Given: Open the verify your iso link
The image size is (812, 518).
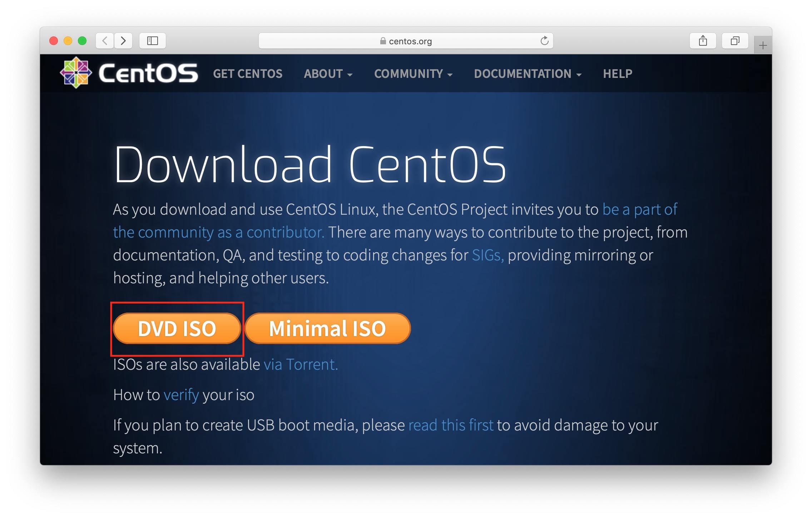Looking at the screenshot, I should 181,395.
